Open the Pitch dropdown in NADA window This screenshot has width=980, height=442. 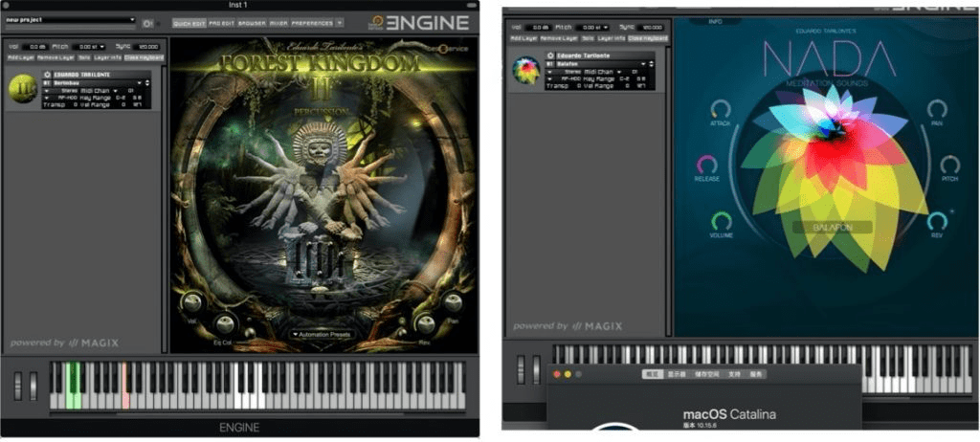[x=605, y=28]
